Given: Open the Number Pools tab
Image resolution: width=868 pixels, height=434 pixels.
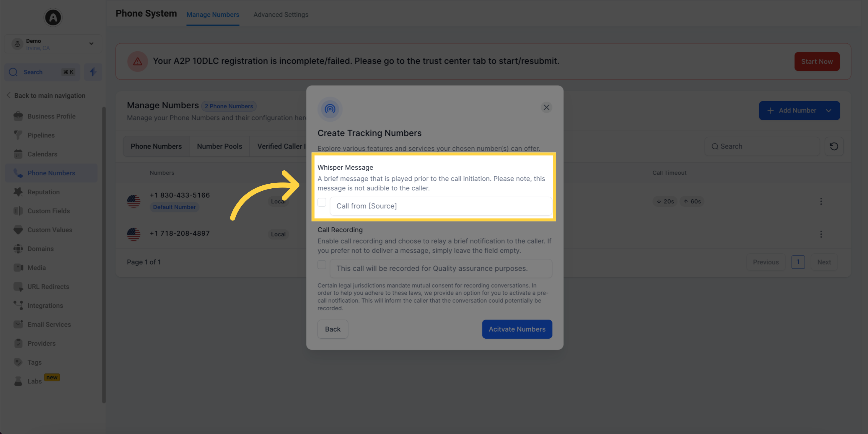Looking at the screenshot, I should pos(219,147).
